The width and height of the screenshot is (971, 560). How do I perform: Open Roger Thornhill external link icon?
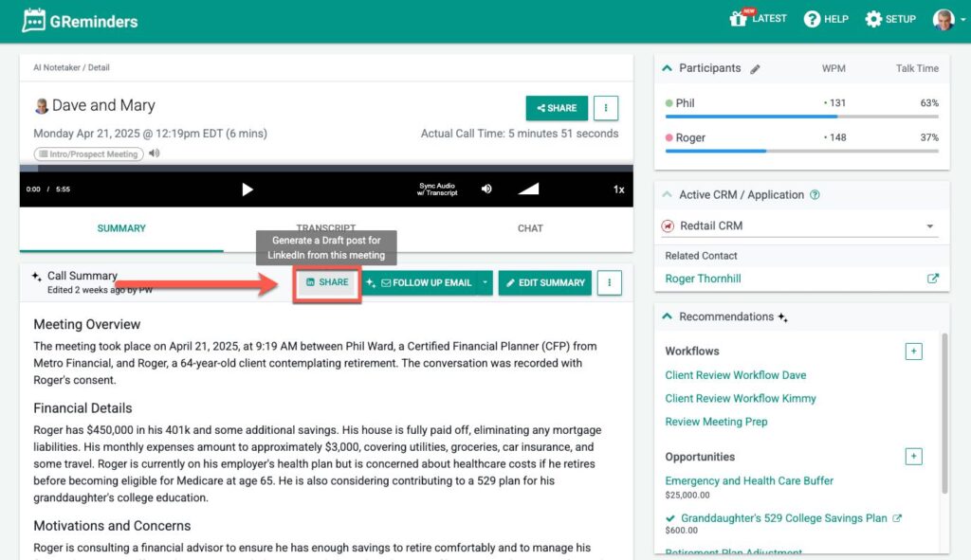click(932, 279)
